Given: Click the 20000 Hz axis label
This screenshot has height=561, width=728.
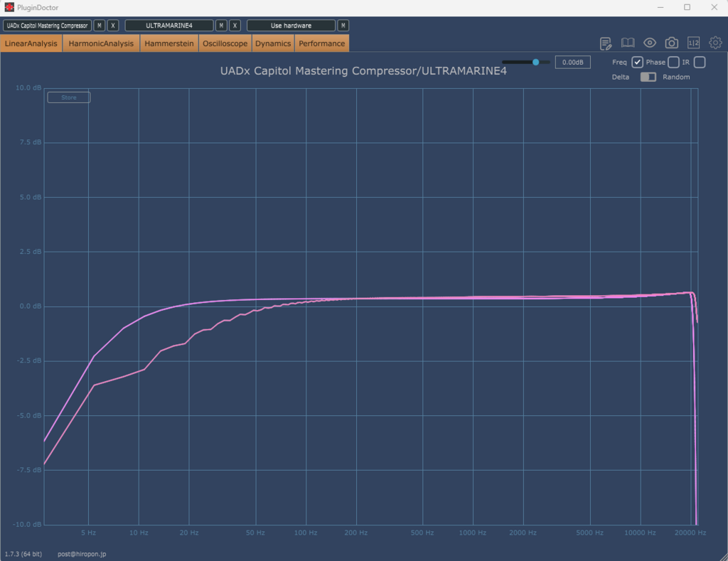Looking at the screenshot, I should pos(690,533).
